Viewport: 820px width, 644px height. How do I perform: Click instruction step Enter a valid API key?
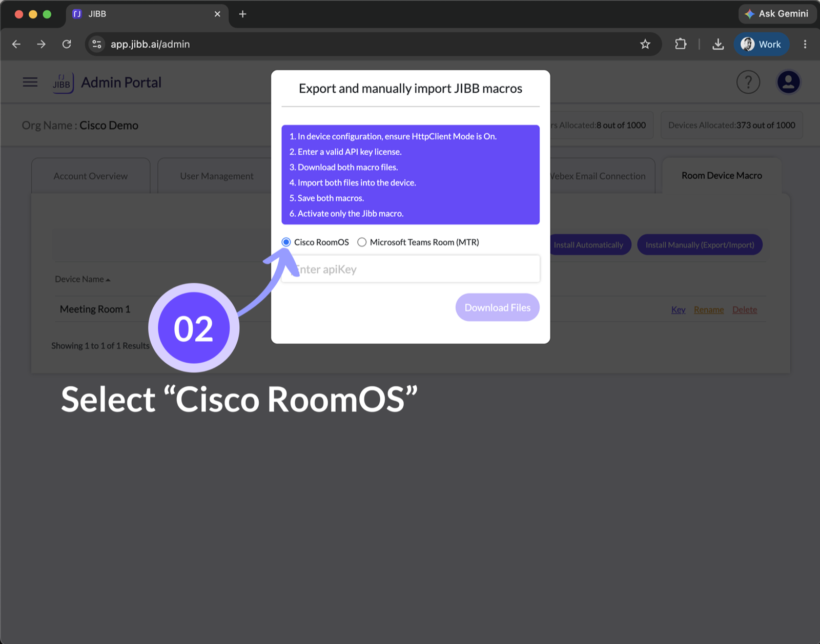[x=345, y=152]
